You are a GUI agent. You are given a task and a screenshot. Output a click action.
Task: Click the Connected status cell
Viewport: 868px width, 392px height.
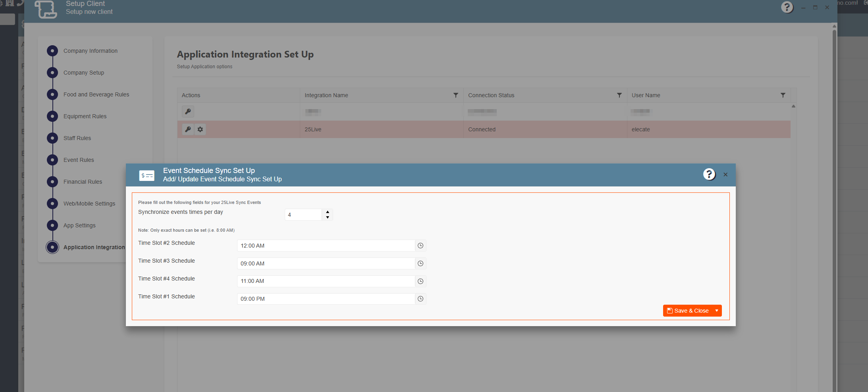pos(545,129)
